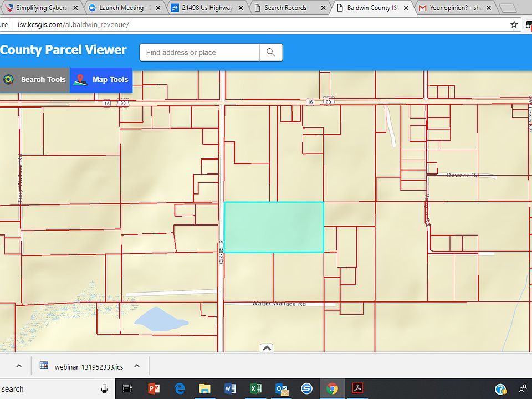Open Search Tools panel
The width and height of the screenshot is (532, 399).
[x=35, y=80]
